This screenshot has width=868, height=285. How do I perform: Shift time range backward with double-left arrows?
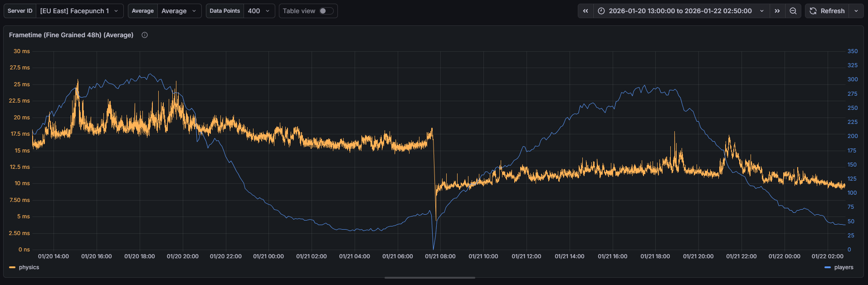[x=585, y=11]
